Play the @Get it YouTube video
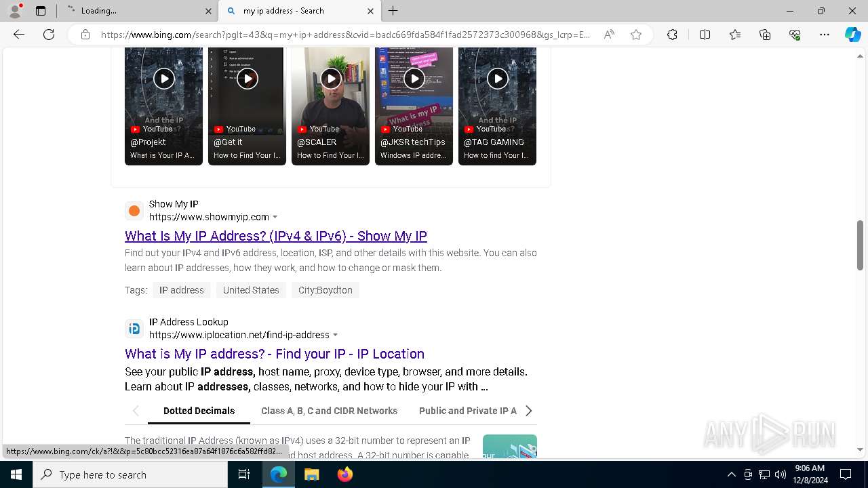This screenshot has height=488, width=868. pos(247,79)
